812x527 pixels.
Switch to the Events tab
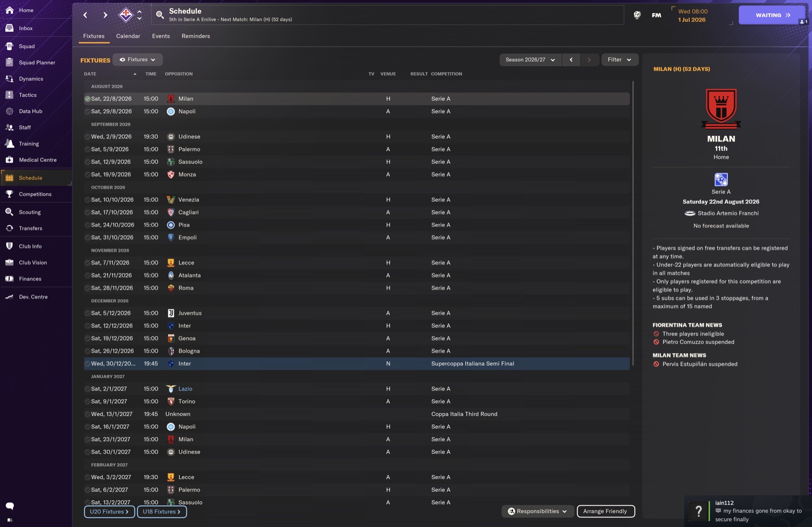tap(161, 36)
